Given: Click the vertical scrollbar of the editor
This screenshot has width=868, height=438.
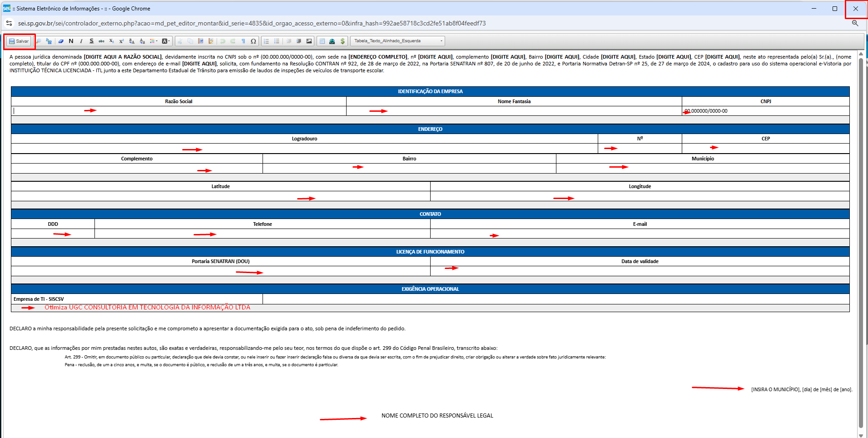Looking at the screenshot, I should coord(861,242).
